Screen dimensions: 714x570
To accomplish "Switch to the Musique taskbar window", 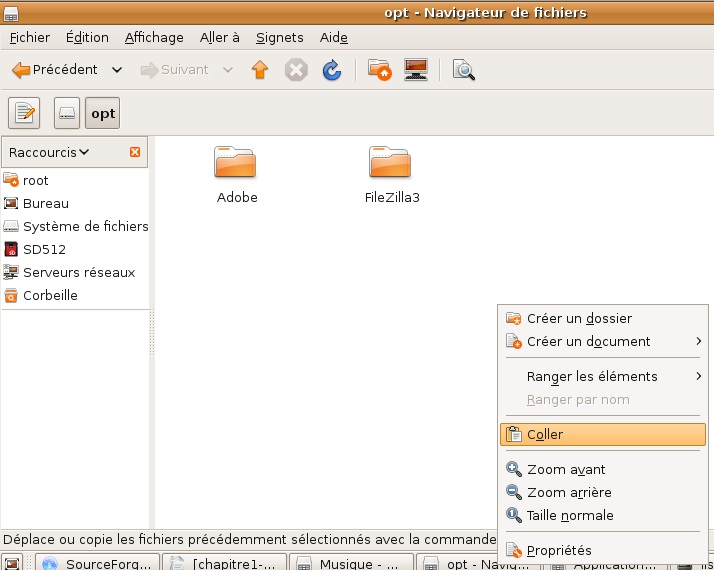I will click(x=352, y=563).
